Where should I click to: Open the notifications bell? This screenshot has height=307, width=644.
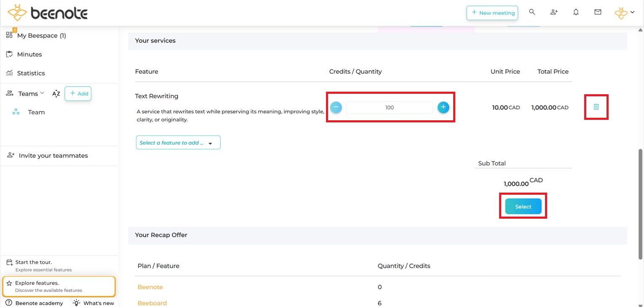click(x=576, y=12)
